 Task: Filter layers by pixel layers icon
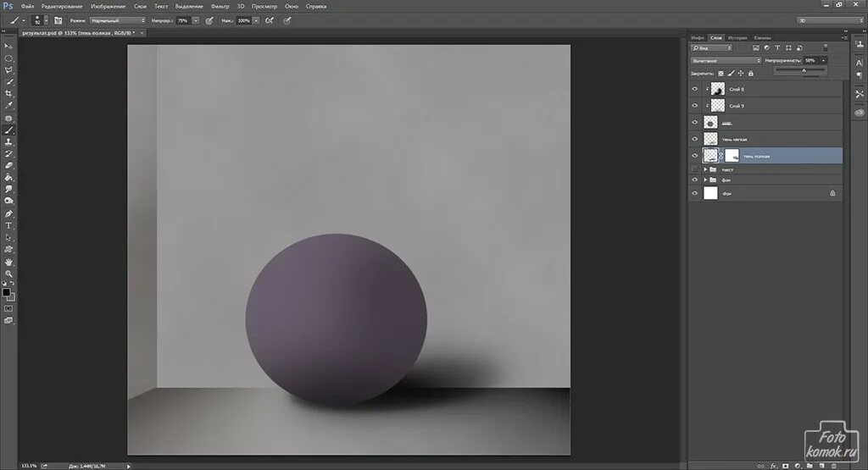755,48
